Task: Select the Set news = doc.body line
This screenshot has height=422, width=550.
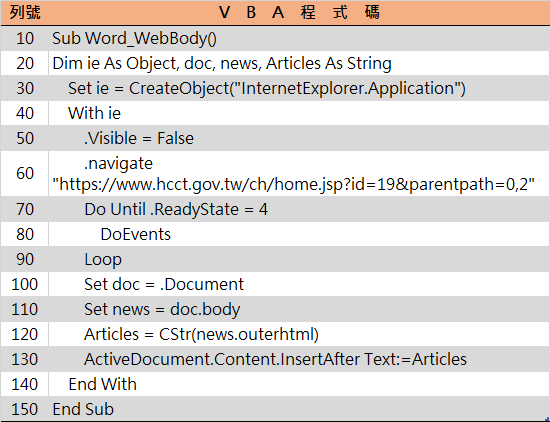Action: click(162, 309)
